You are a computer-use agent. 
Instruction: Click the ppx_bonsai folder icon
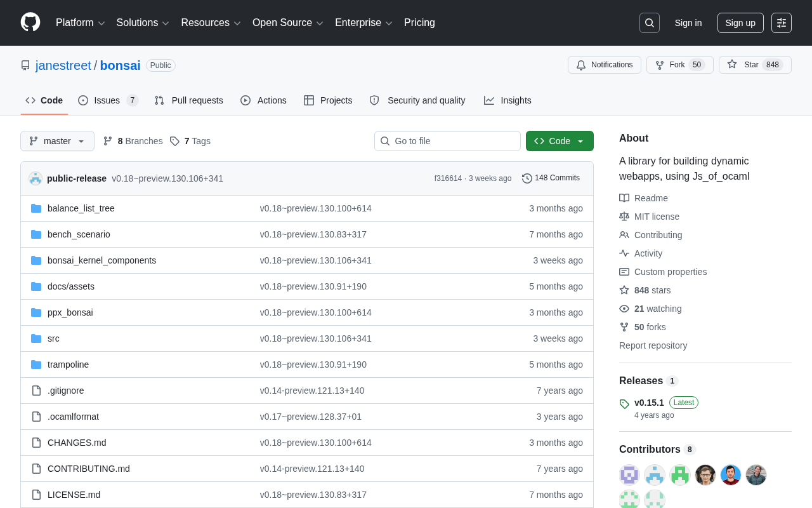click(x=36, y=312)
